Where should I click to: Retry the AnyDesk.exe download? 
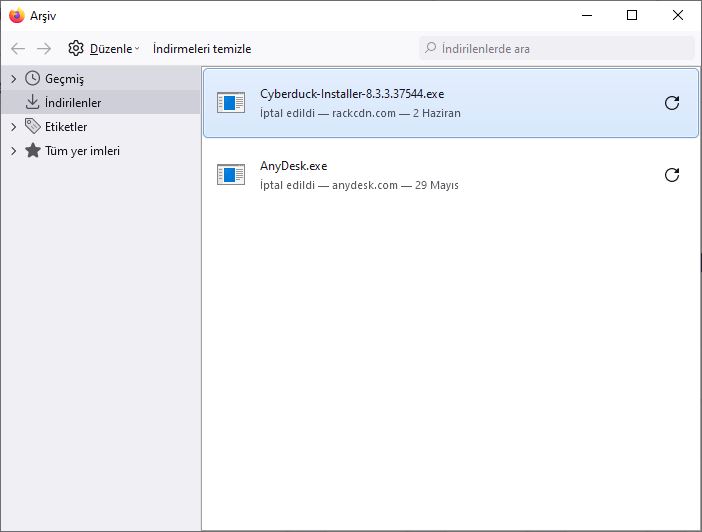click(x=672, y=175)
